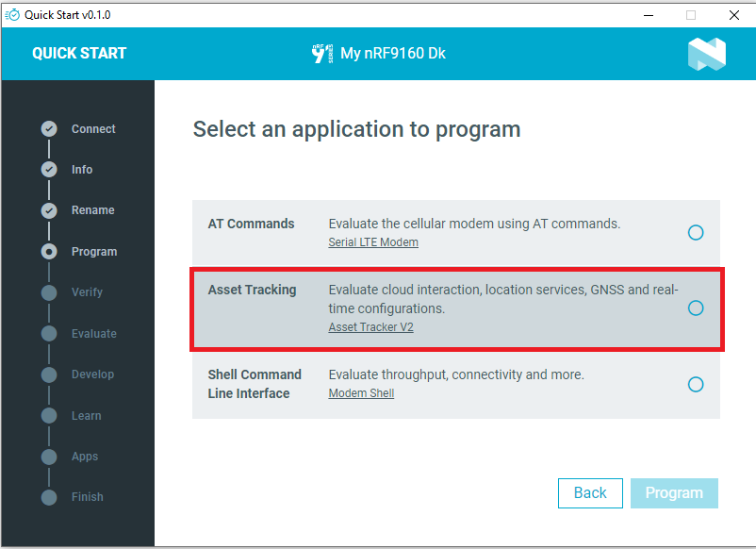Screen dimensions: 756x549
Task: Click the AT Commands title text
Action: click(x=251, y=224)
